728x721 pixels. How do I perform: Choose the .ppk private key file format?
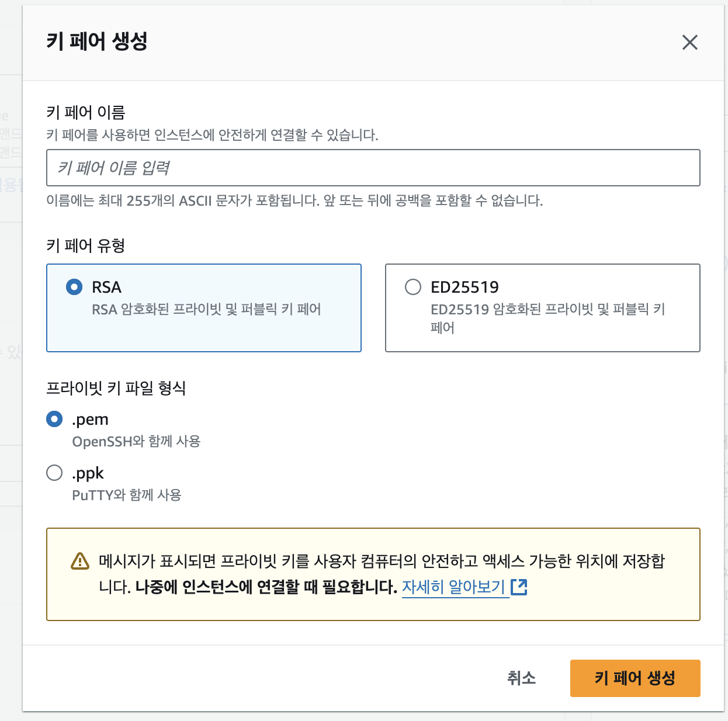pos(53,473)
